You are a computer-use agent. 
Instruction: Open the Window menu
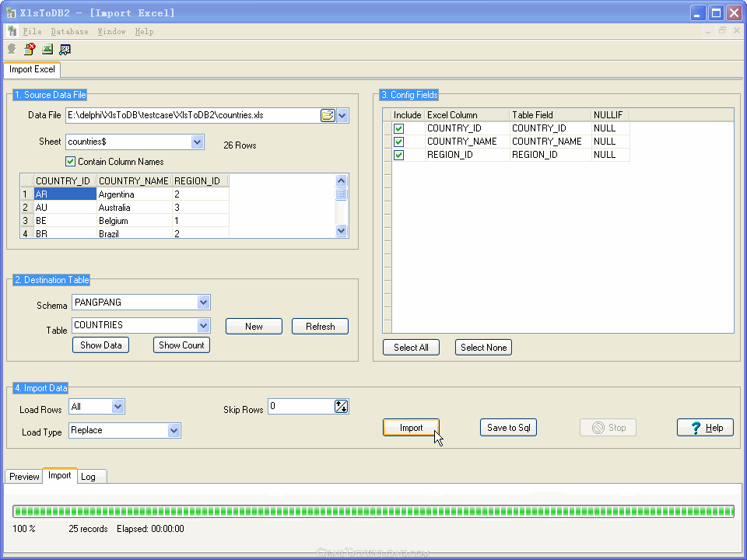click(x=111, y=31)
